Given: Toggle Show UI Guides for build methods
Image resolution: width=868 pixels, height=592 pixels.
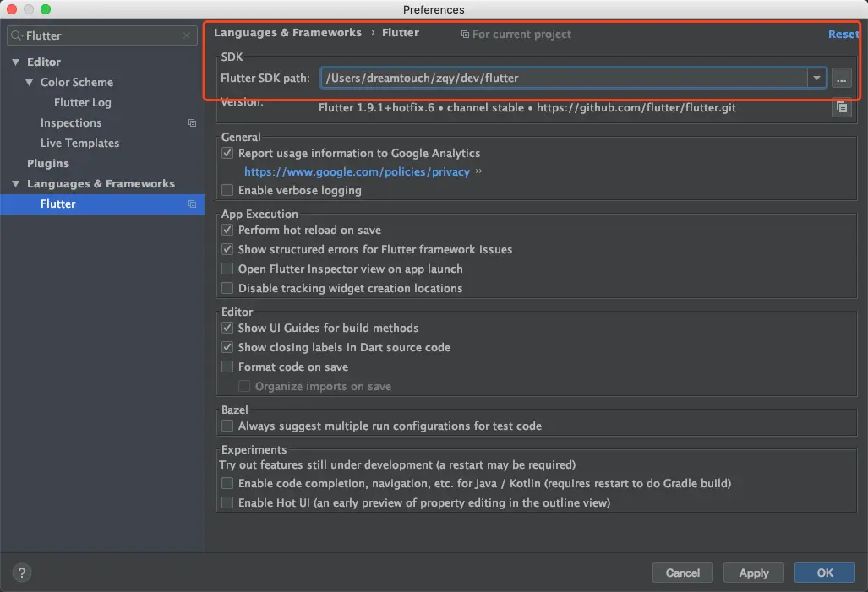Looking at the screenshot, I should point(227,328).
